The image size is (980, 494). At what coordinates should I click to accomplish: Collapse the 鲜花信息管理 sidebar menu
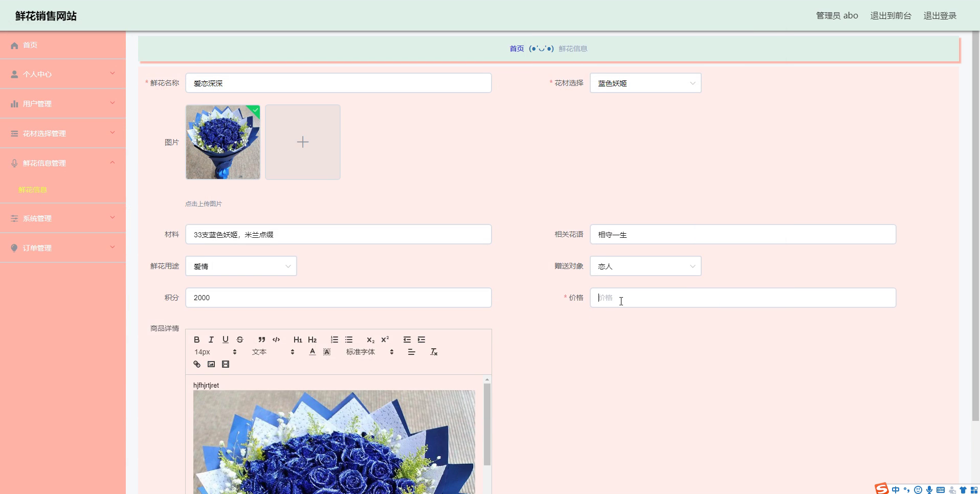[63, 163]
